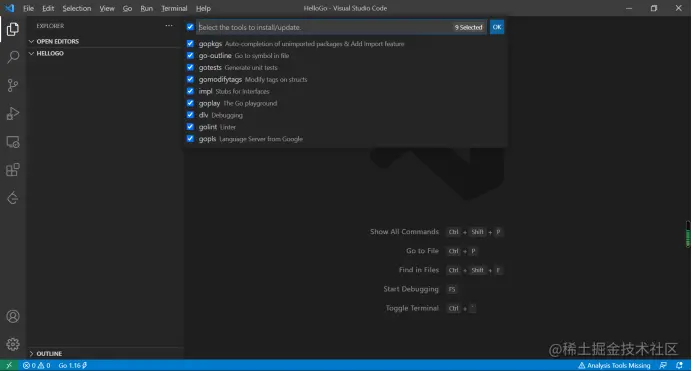Click the EXPLORER panel title
Screen dimensions: 692x371
click(x=50, y=26)
